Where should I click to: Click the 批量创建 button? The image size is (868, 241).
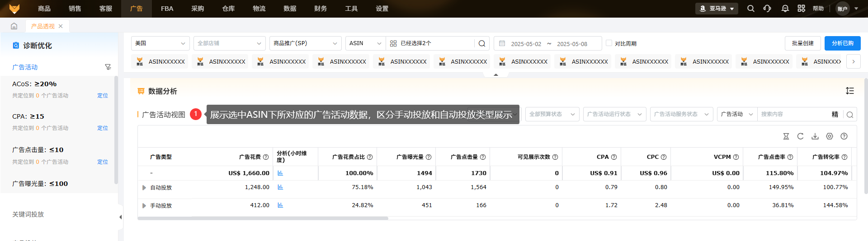(802, 43)
